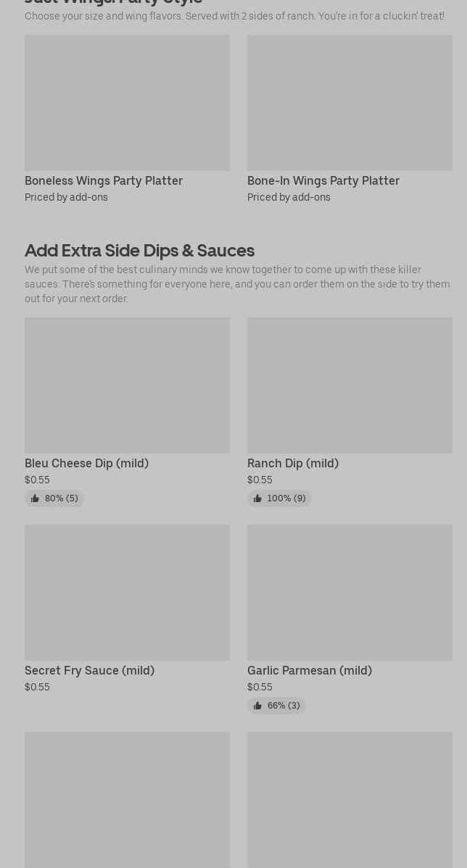Select the Secret Fry Sauce (mild) name
The image size is (467, 868).
click(x=89, y=670)
